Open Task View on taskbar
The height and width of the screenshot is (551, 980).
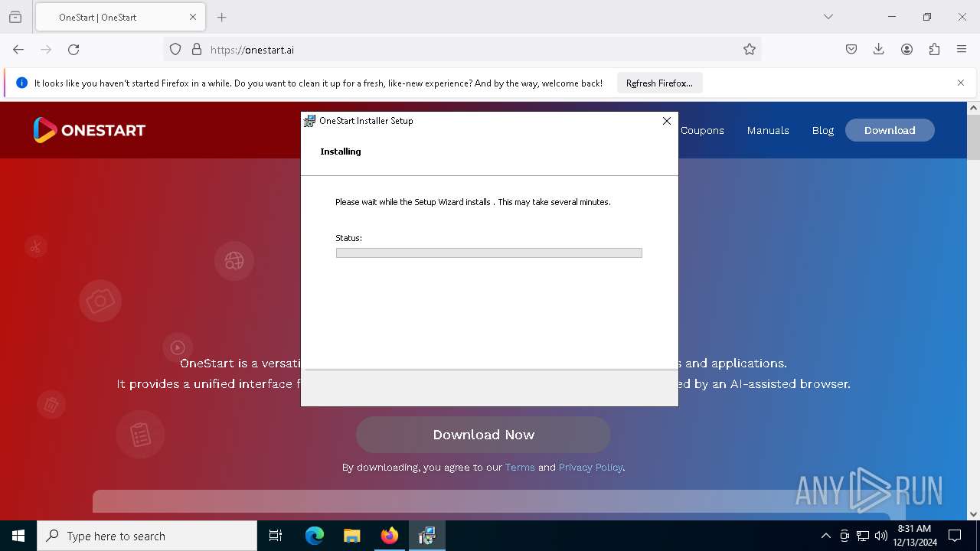coord(276,536)
